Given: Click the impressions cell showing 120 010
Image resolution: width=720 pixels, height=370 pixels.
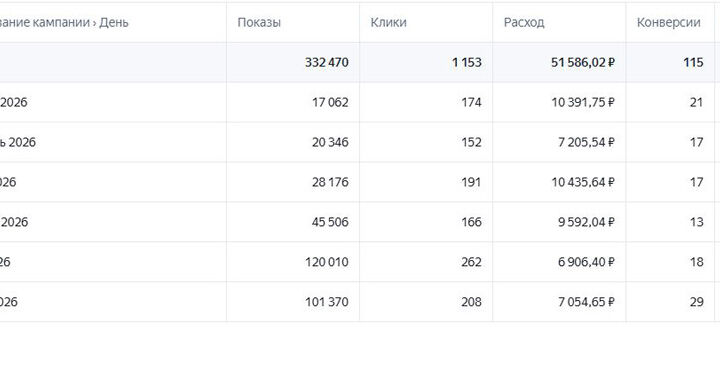Looking at the screenshot, I should click(x=326, y=262).
